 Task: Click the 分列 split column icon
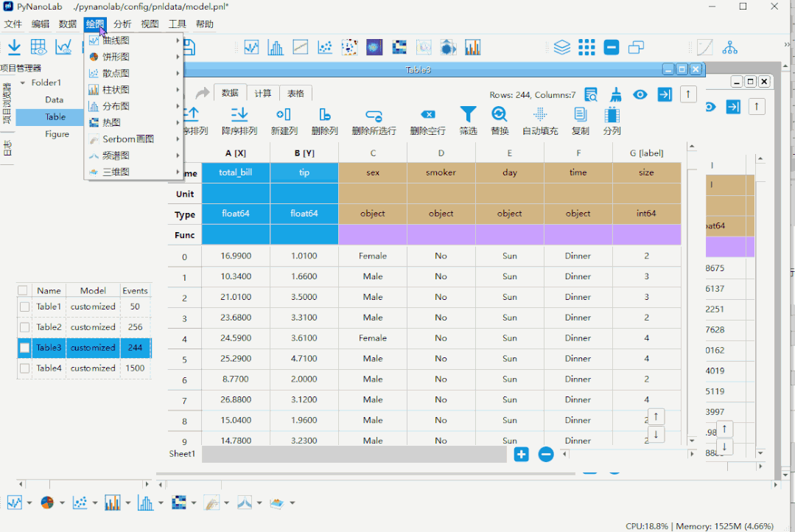pos(612,115)
